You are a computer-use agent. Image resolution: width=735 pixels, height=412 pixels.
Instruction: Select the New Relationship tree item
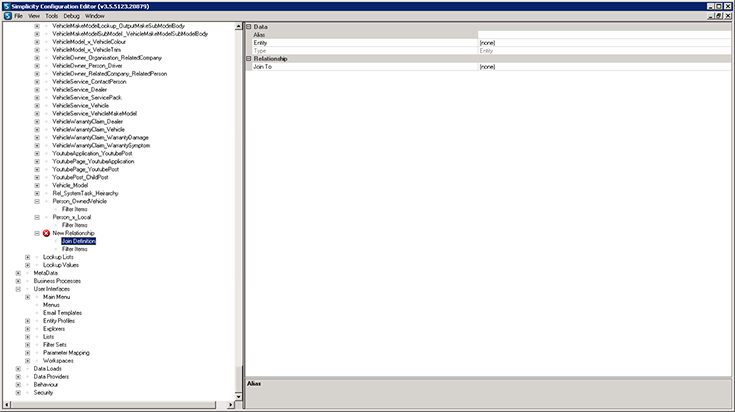[73, 233]
